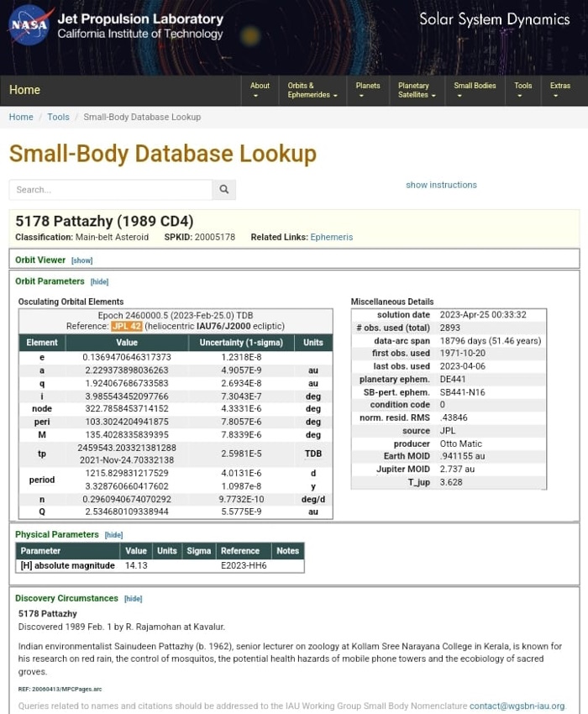Hide the Orbit Parameters section
The height and width of the screenshot is (714, 588).
pyautogui.click(x=99, y=282)
